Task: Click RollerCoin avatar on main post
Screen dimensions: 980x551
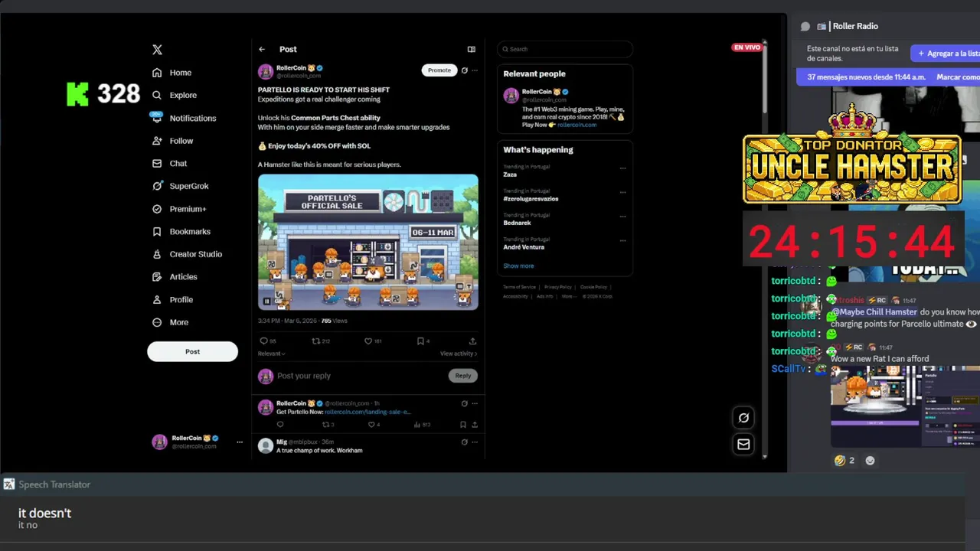Action: click(x=266, y=72)
